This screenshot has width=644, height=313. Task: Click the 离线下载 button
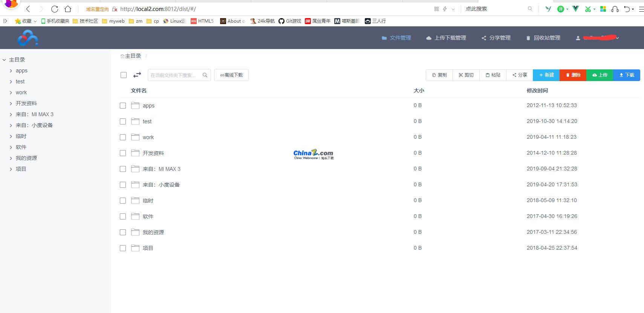(231, 75)
